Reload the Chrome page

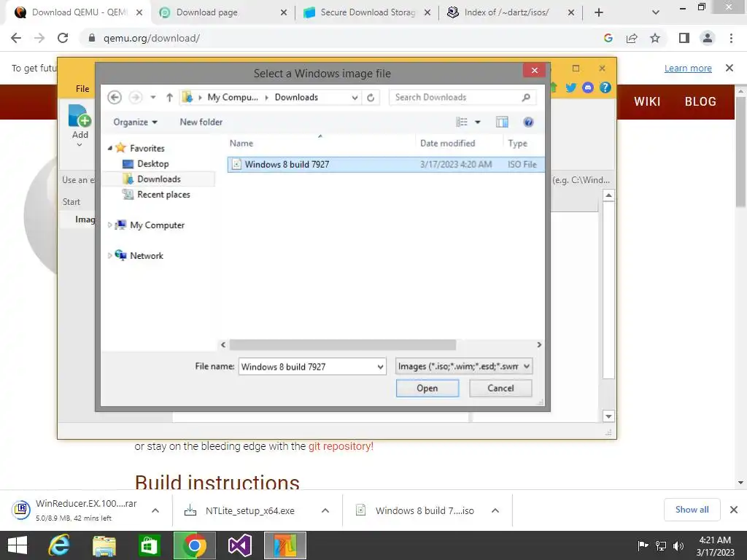click(63, 38)
